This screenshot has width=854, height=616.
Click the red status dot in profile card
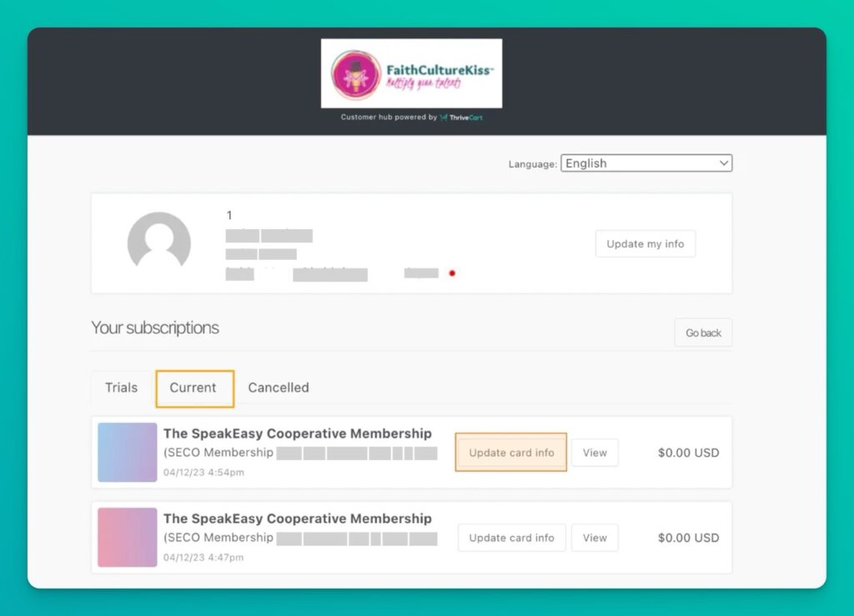click(x=452, y=273)
